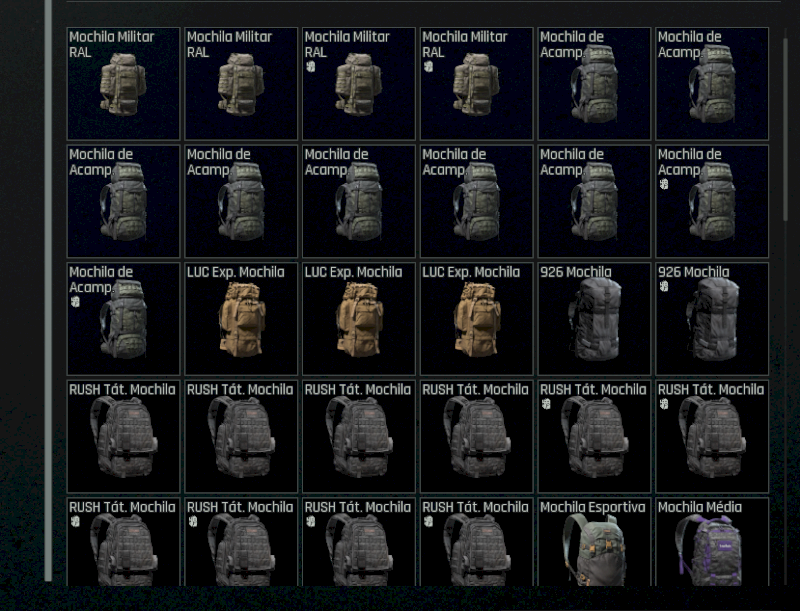Select RUSH Tát. Mochila beside Mochila Esportiva
Viewport: 800px width, 611px height.
477,542
